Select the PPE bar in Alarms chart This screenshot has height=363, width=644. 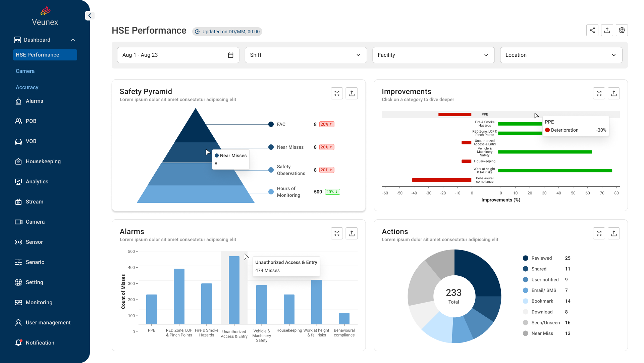click(152, 309)
